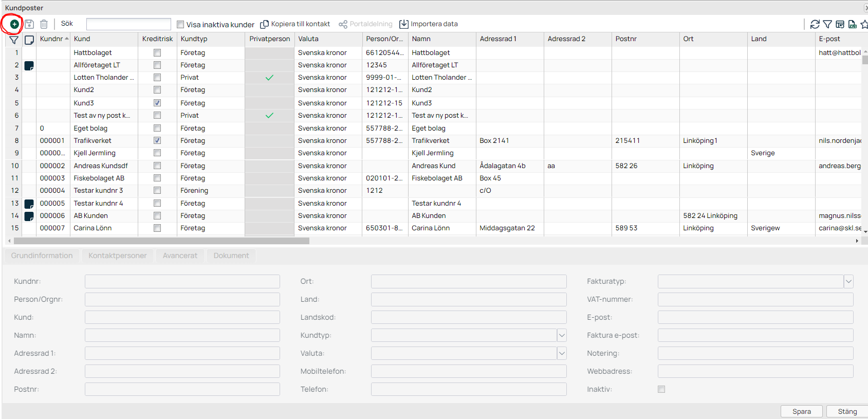This screenshot has width=868, height=419.
Task: Click the Kundtyp column header
Action: [x=211, y=39]
